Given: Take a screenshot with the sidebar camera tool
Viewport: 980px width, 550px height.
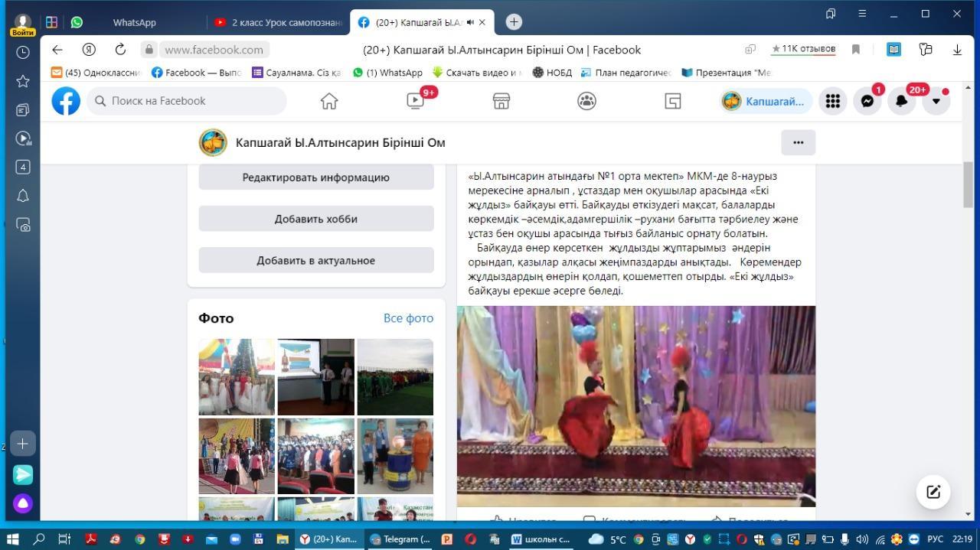Looking at the screenshot, I should click(22, 225).
